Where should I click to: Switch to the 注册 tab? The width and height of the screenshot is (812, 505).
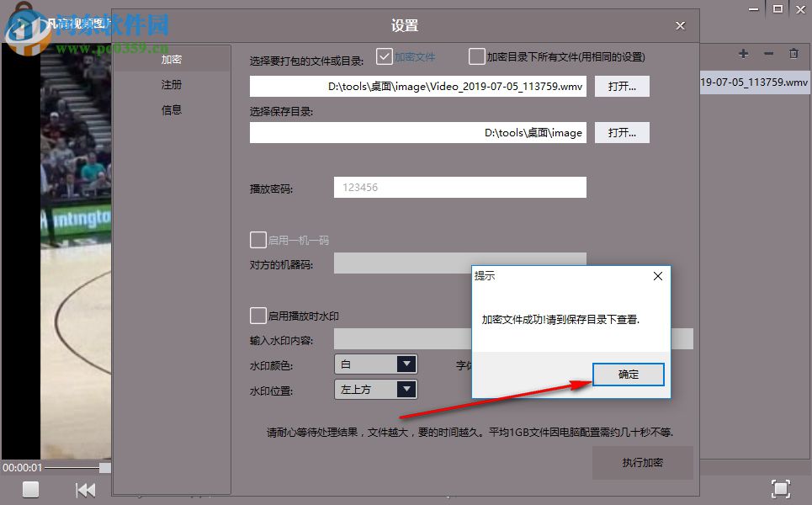click(x=171, y=85)
